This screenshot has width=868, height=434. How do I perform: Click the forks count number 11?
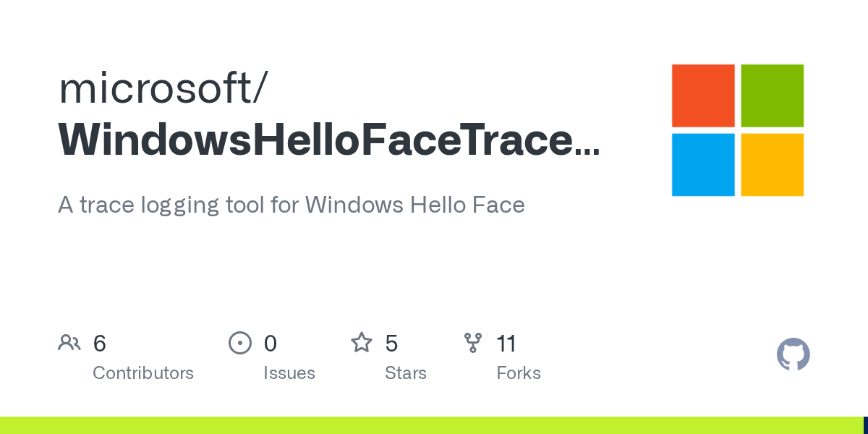click(x=506, y=344)
